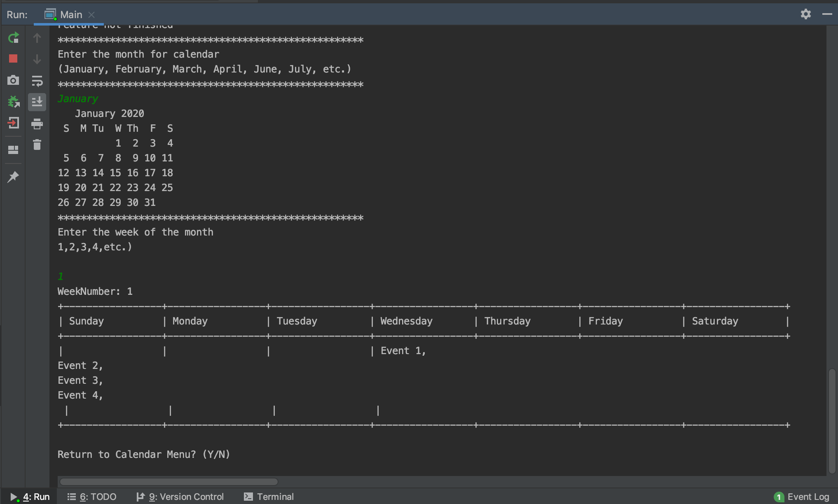Rerun the Main program
This screenshot has height=504, width=838.
(x=13, y=38)
